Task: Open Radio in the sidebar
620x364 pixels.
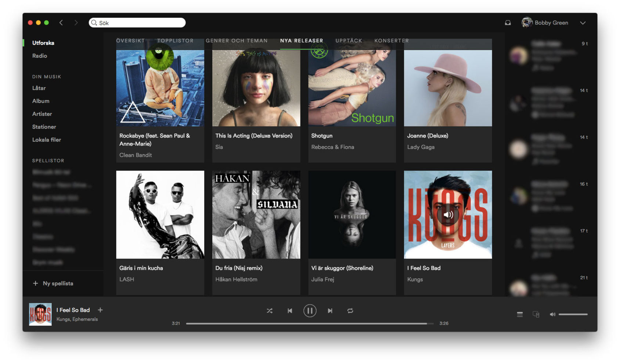Action: pyautogui.click(x=40, y=56)
